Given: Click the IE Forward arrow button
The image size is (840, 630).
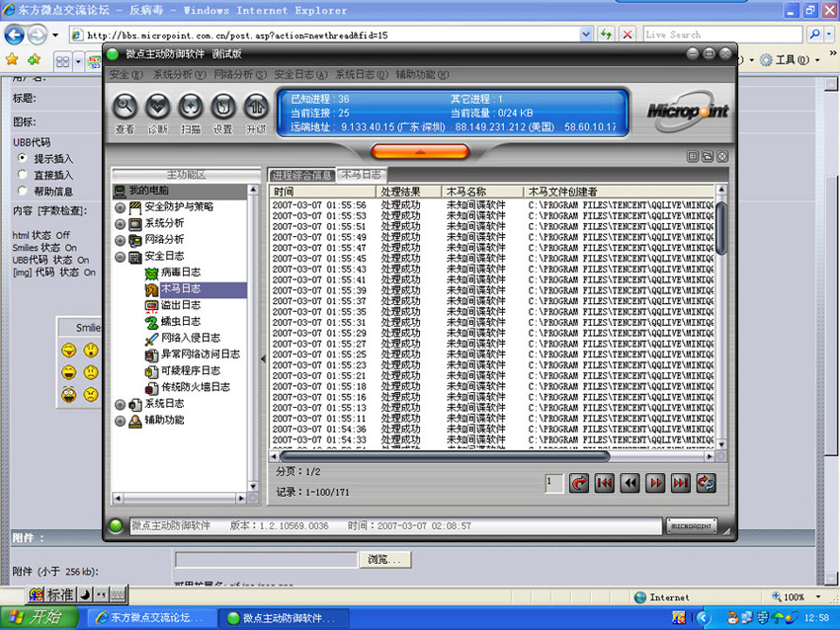Looking at the screenshot, I should pyautogui.click(x=37, y=36).
